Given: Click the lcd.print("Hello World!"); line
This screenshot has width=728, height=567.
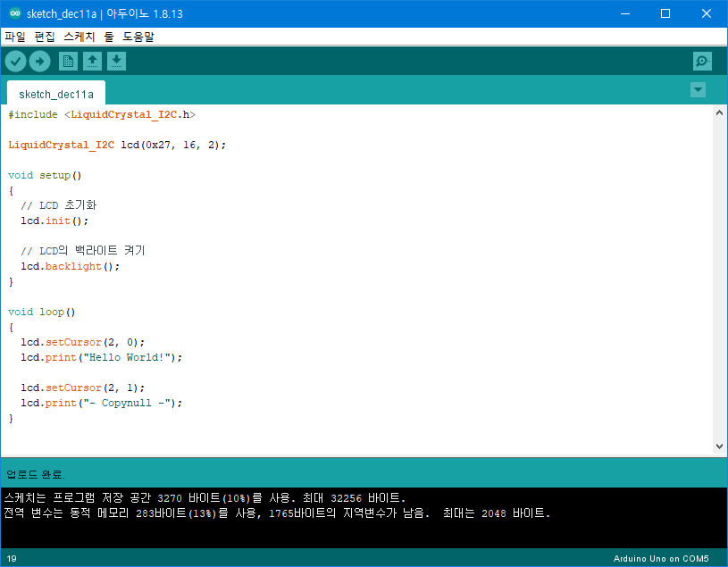Looking at the screenshot, I should tap(101, 357).
